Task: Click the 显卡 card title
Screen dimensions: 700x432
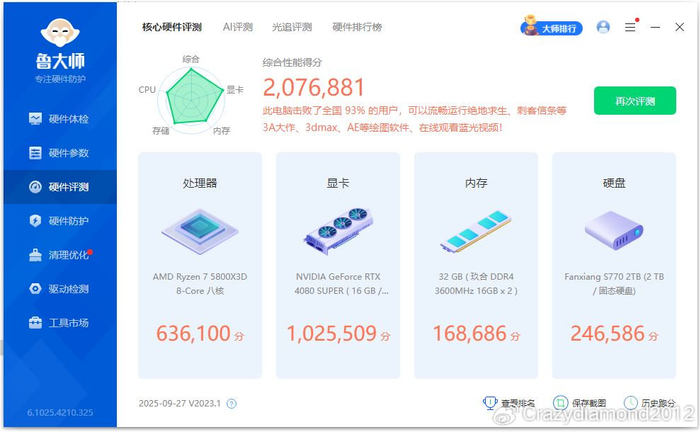Action: click(338, 183)
